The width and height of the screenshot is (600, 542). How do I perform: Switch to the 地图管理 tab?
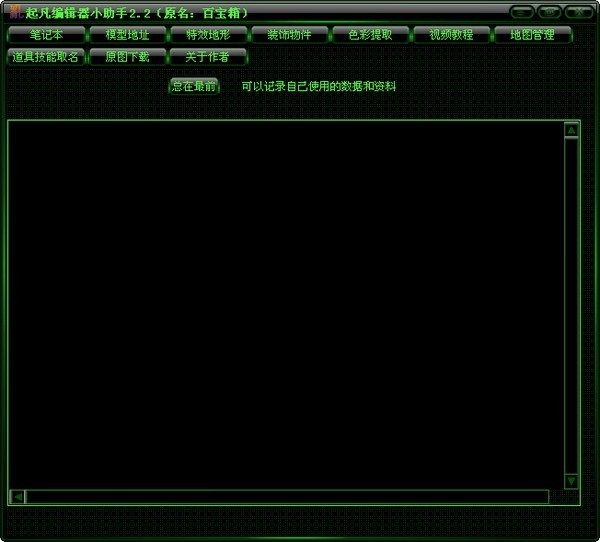[x=532, y=35]
